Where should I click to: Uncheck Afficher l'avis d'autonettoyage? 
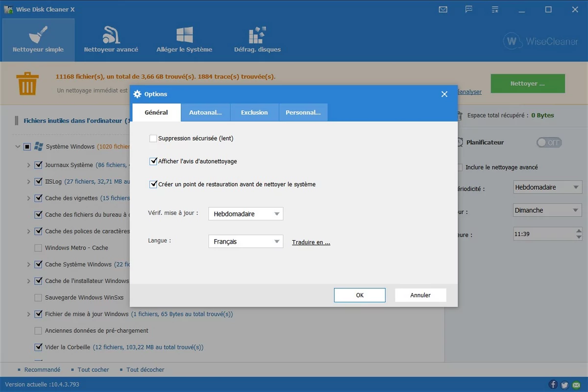coord(153,161)
